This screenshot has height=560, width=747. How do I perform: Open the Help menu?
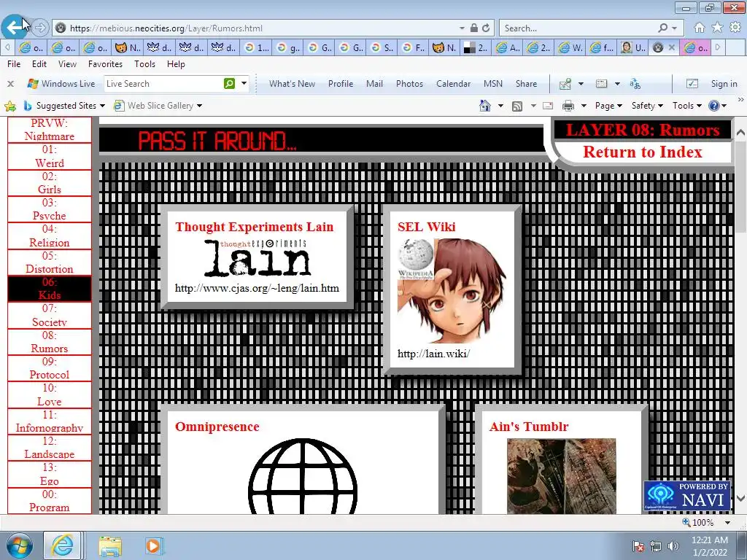[176, 64]
